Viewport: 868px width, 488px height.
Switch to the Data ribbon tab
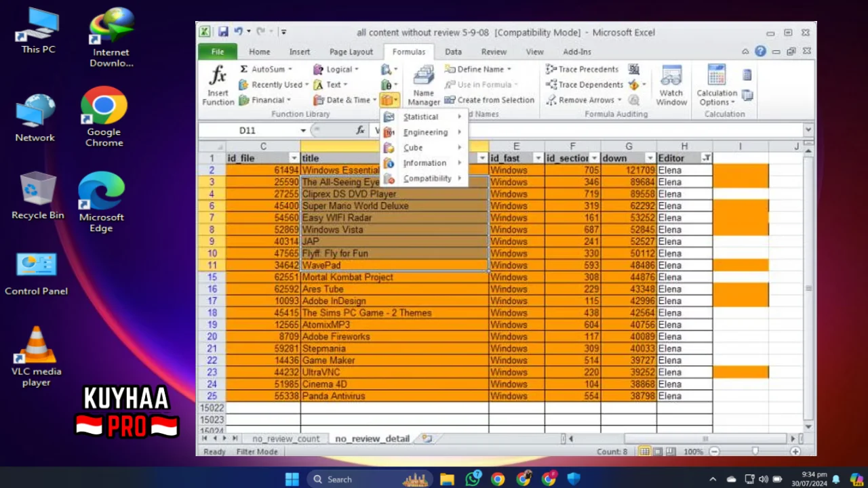[453, 52]
